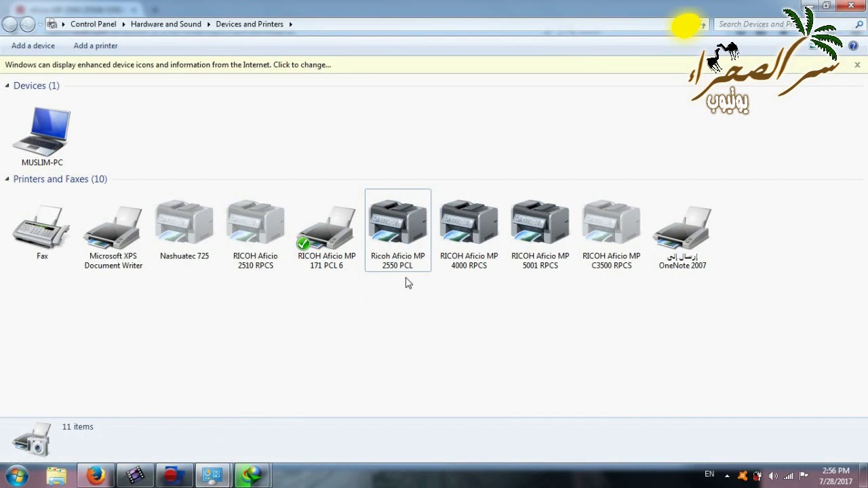Screen dimensions: 868x488
Task: Expand the arrow after Control Panel breadcrumb
Action: pyautogui.click(x=123, y=24)
